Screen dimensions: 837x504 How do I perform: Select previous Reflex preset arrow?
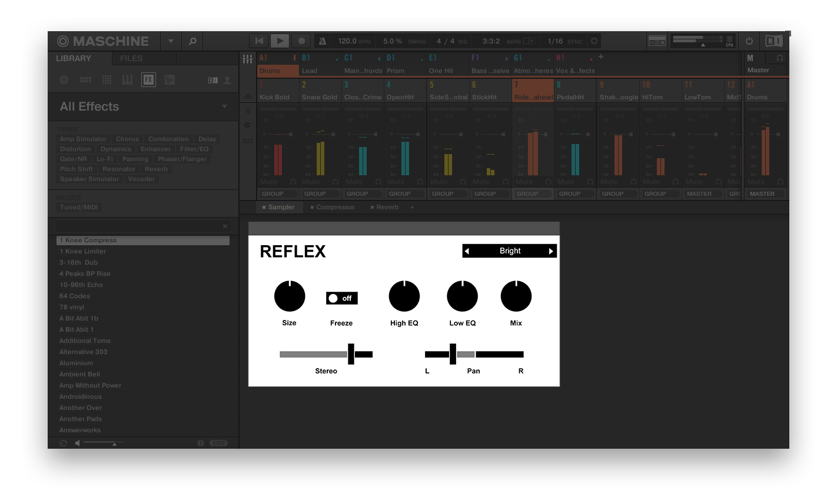467,251
